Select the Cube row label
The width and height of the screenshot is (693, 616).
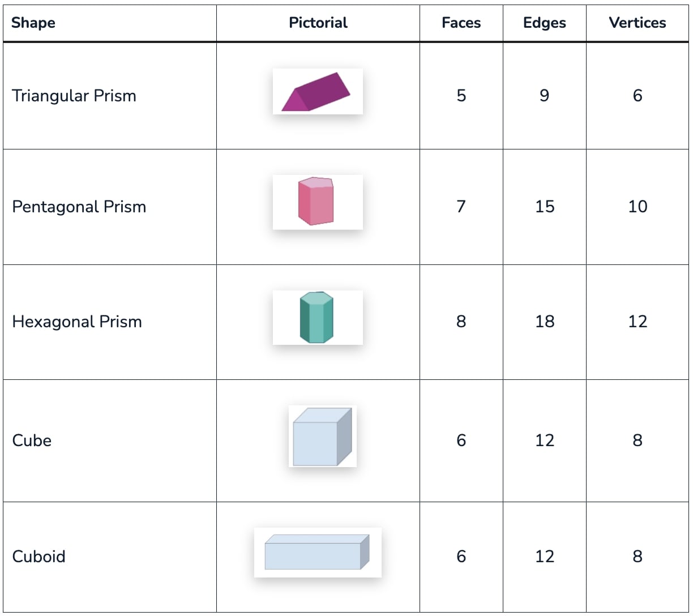(x=32, y=440)
